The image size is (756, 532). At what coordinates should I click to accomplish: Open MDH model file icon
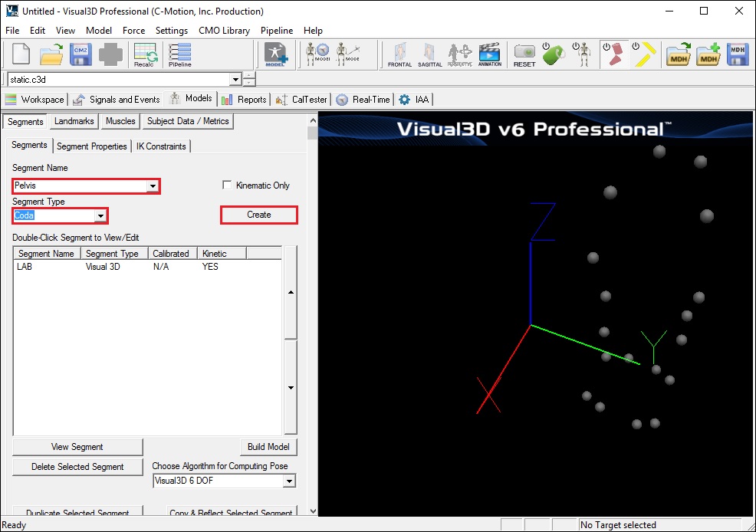tap(679, 54)
